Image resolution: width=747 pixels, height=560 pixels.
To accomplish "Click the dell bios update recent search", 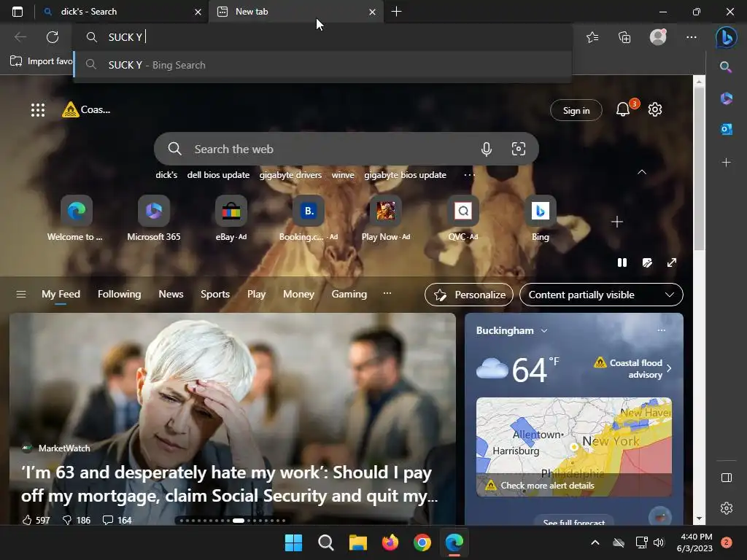I will point(218,175).
